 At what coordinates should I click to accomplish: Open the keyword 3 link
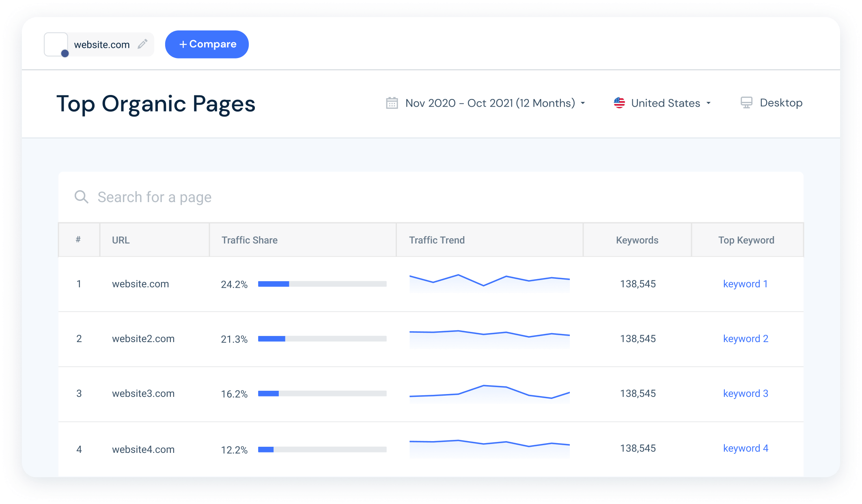pyautogui.click(x=745, y=393)
